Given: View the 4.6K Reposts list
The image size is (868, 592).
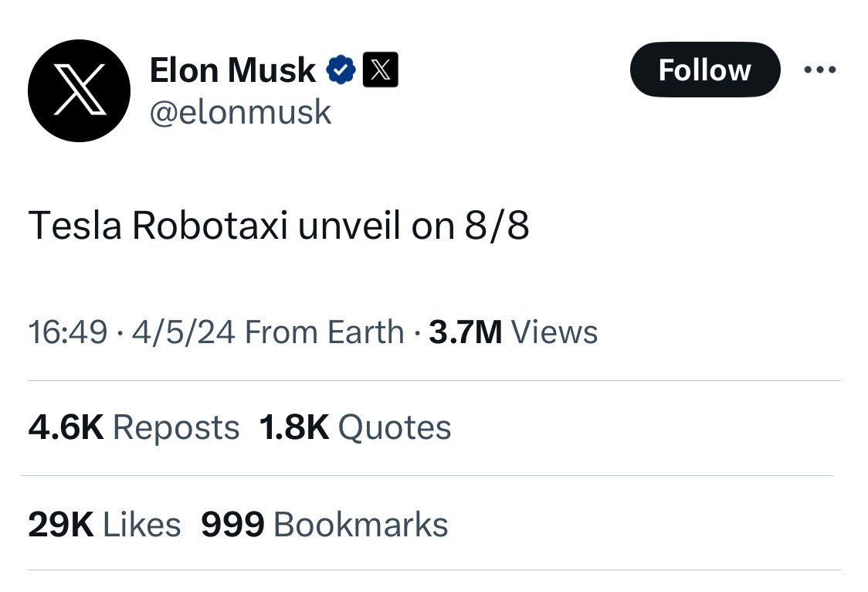Looking at the screenshot, I should pos(134,427).
